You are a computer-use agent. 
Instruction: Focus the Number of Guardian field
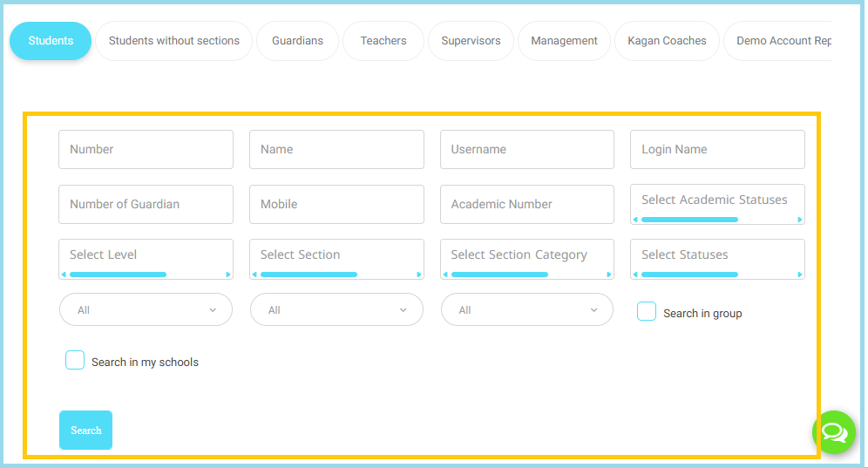pos(146,205)
